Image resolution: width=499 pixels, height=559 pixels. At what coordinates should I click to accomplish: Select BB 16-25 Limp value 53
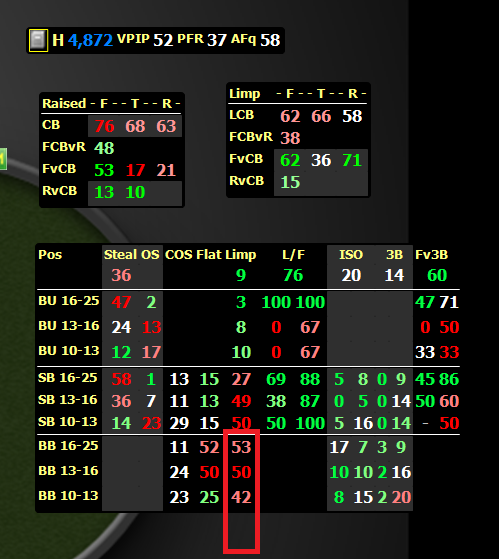(241, 447)
